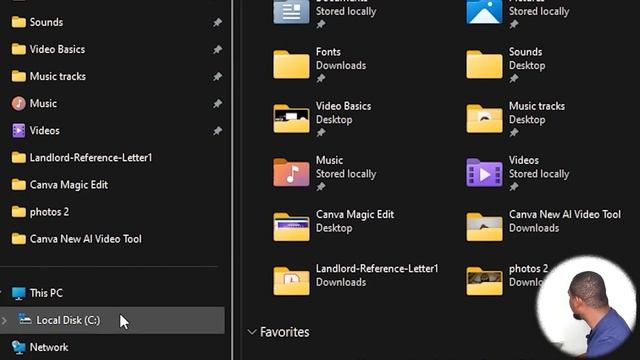This screenshot has width=640, height=360.
Task: Click the pin under Videos Stored locally
Action: pyautogui.click(x=514, y=187)
